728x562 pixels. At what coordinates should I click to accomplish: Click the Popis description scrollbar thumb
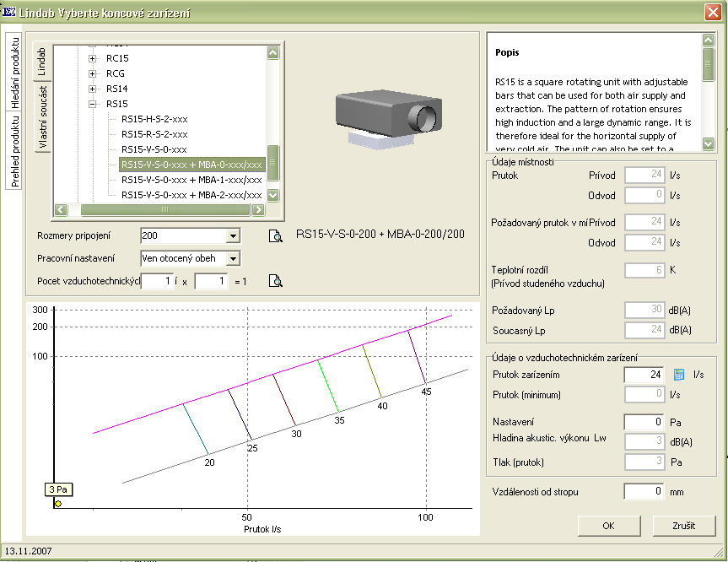click(x=708, y=64)
